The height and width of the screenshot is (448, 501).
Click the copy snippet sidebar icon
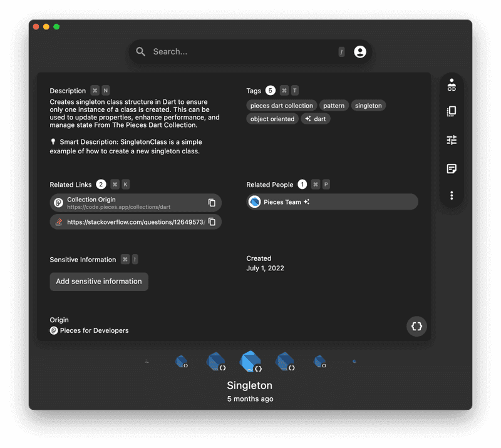[451, 111]
